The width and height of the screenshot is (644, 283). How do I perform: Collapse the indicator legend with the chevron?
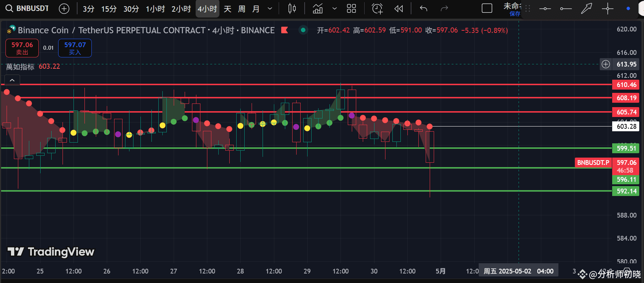(12, 80)
